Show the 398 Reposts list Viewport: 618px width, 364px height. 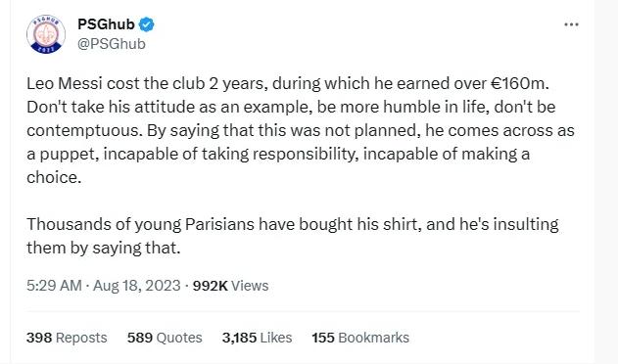(67, 338)
